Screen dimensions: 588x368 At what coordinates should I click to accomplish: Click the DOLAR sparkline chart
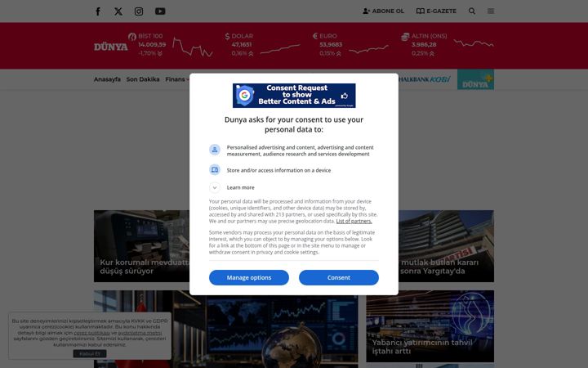[x=280, y=49]
